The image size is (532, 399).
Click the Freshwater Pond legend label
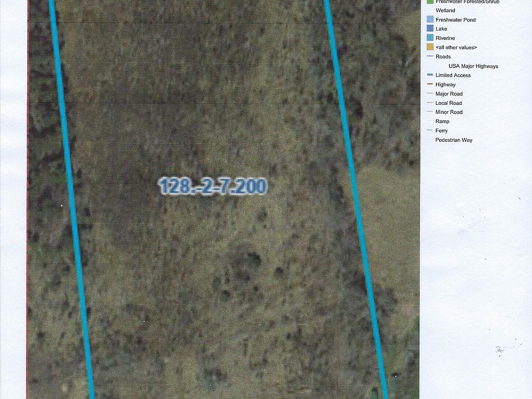[x=456, y=20]
